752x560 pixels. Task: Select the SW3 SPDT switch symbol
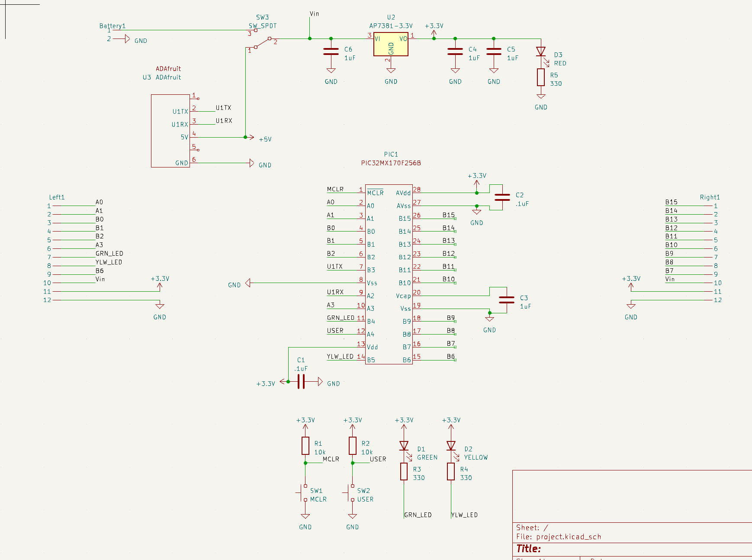click(x=263, y=39)
